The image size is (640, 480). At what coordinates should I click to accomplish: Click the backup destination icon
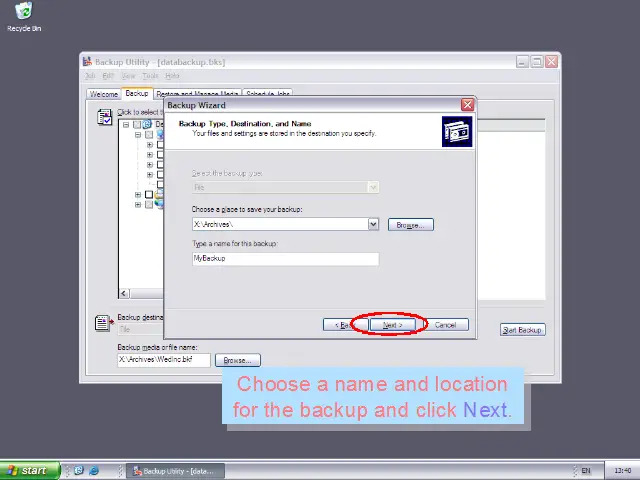pos(102,323)
